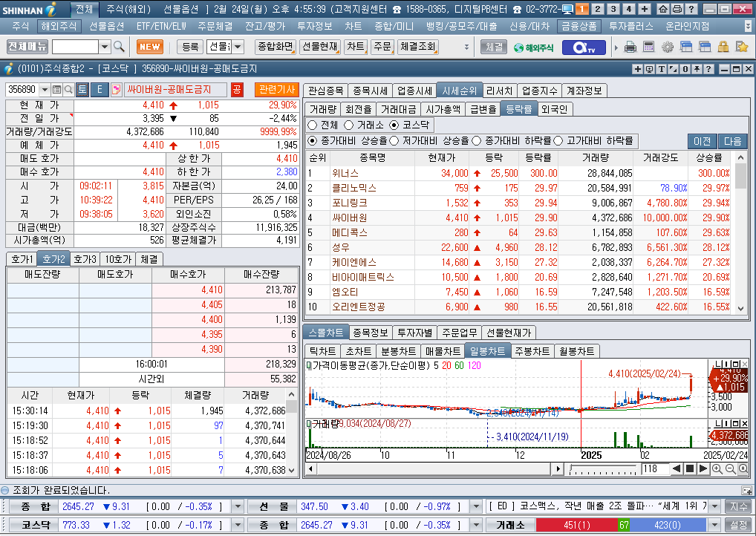Image resolution: width=756 pixels, height=536 pixels.
Task: Click the red 공 short-sale indicator icon
Action: pyautogui.click(x=237, y=90)
